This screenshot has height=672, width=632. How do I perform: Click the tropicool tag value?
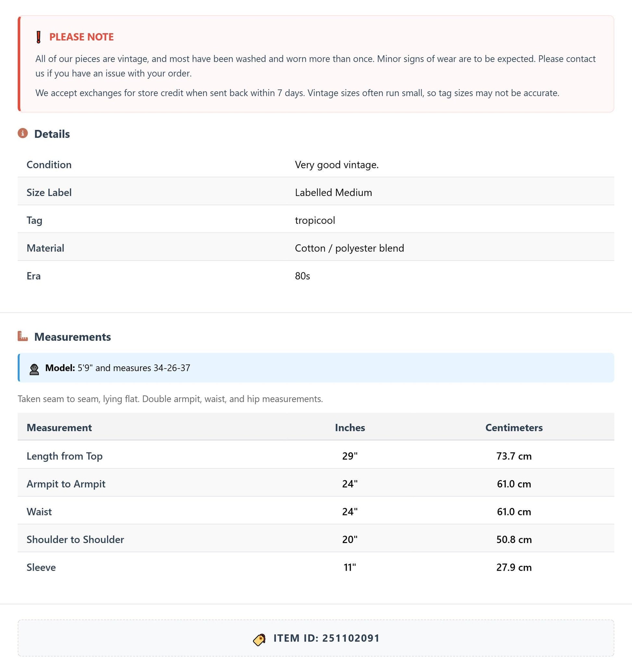tap(315, 221)
